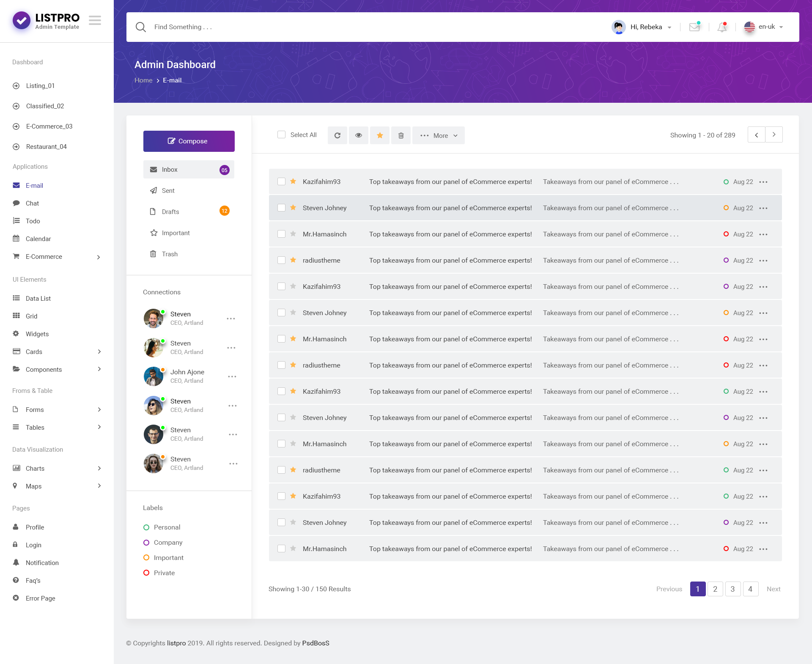Open the envelope messages icon in header
812x664 pixels.
click(694, 27)
